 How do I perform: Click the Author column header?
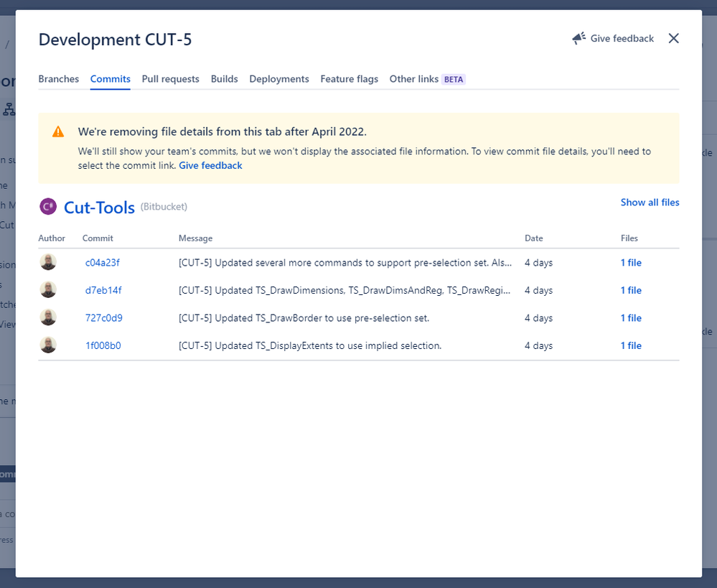(52, 238)
